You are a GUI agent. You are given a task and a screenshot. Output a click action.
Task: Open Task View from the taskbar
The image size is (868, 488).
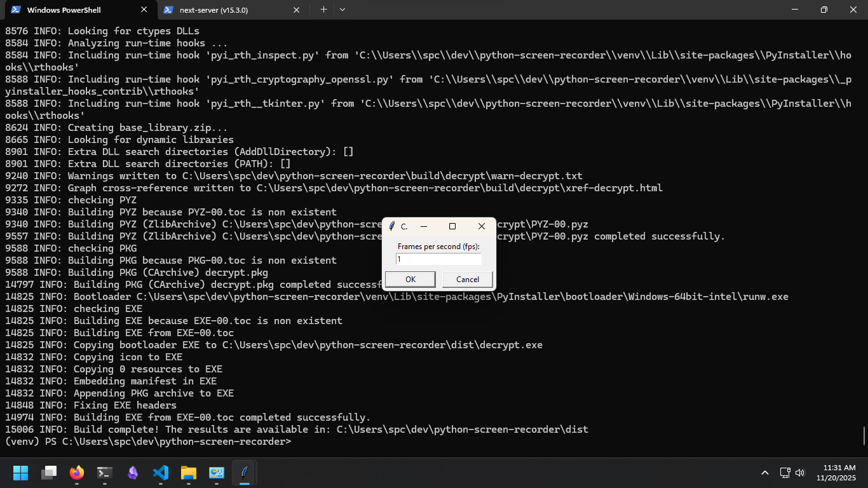click(x=49, y=473)
